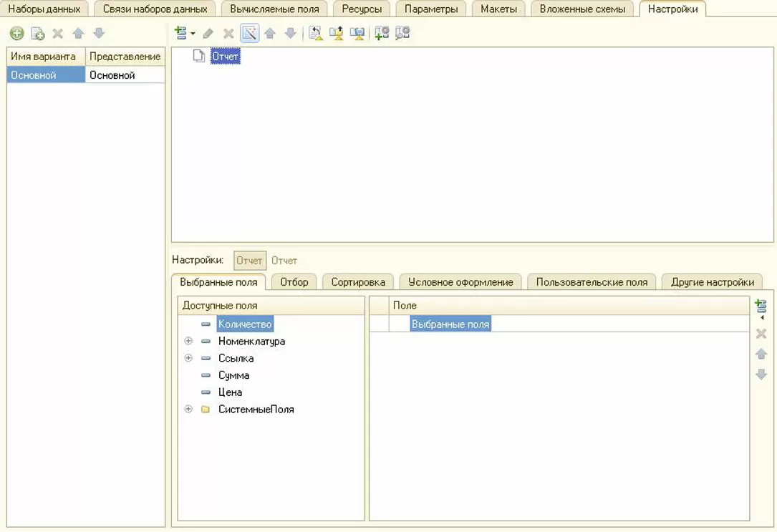Expand the Ссылка field node
Image resolution: width=777 pixels, height=532 pixels.
(x=188, y=358)
